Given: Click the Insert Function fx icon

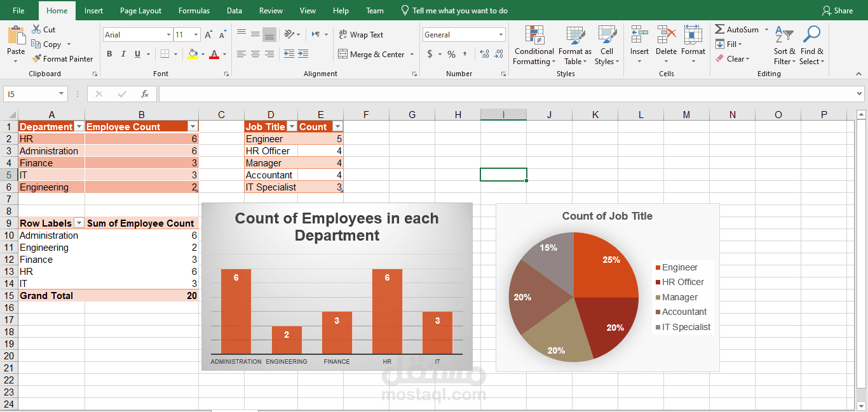Looking at the screenshot, I should coord(144,94).
